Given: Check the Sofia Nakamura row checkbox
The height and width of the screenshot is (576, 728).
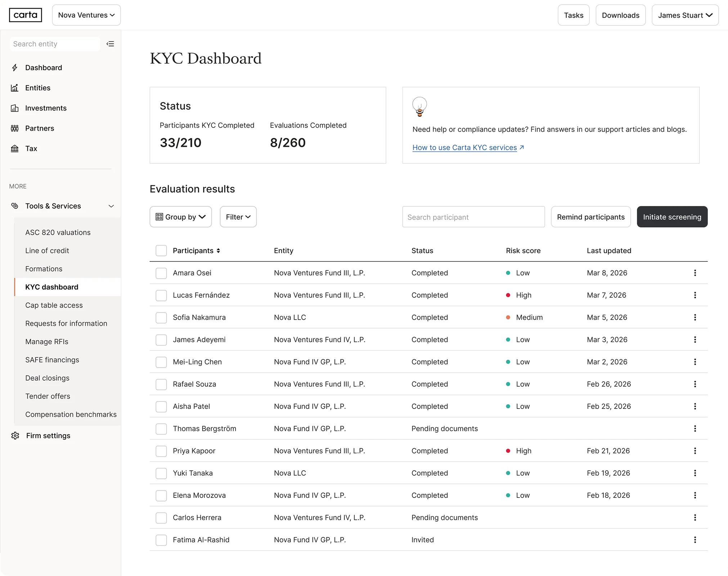Looking at the screenshot, I should (x=161, y=318).
